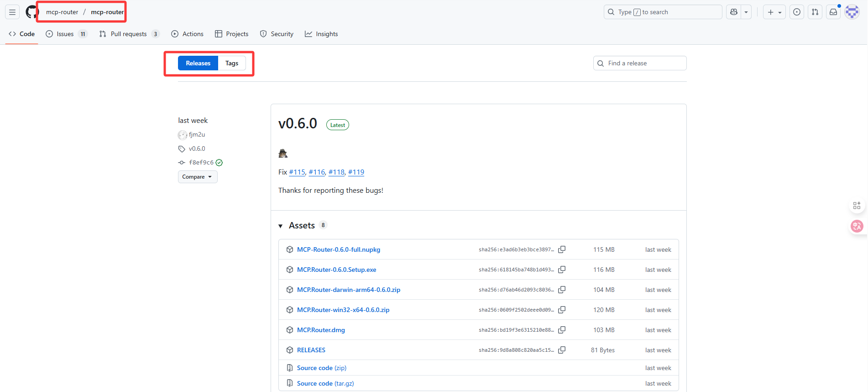The width and height of the screenshot is (868, 392).
Task: Open the issues icon in header
Action: coord(797,12)
